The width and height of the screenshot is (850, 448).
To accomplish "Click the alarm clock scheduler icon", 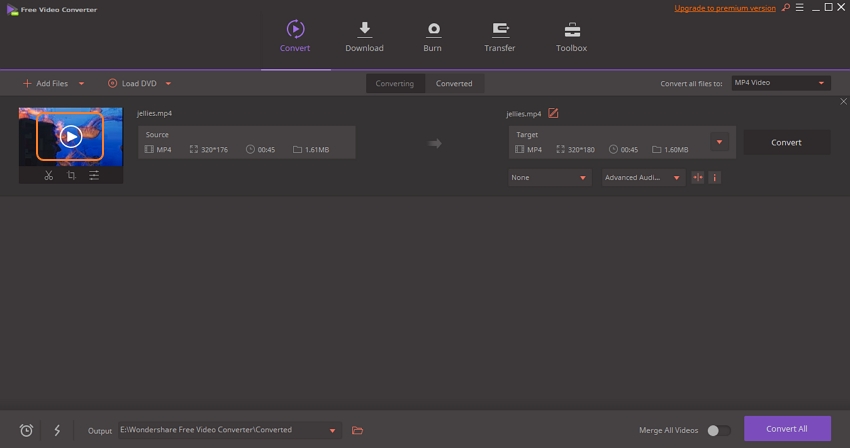I will [27, 430].
